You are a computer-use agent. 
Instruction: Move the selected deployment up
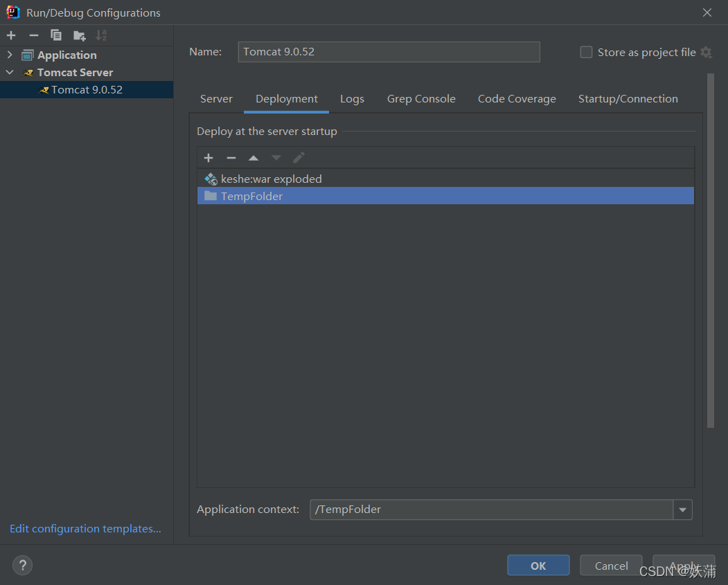[x=254, y=158]
